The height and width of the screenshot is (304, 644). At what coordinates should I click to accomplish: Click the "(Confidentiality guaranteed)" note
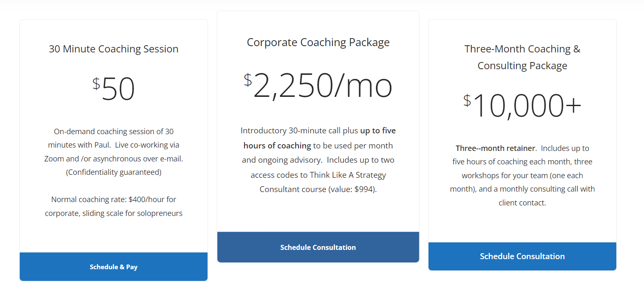pyautogui.click(x=114, y=172)
